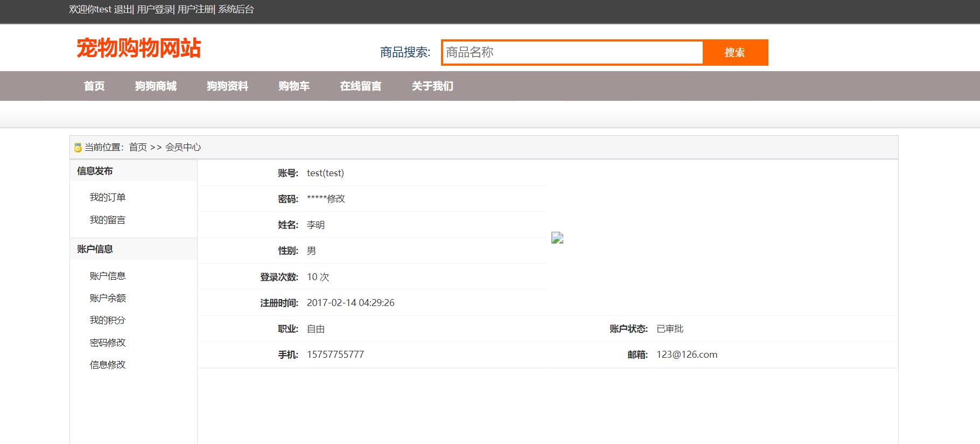Open the 在线留言 menu item
Viewport: 980px width, 444px height.
click(x=361, y=86)
